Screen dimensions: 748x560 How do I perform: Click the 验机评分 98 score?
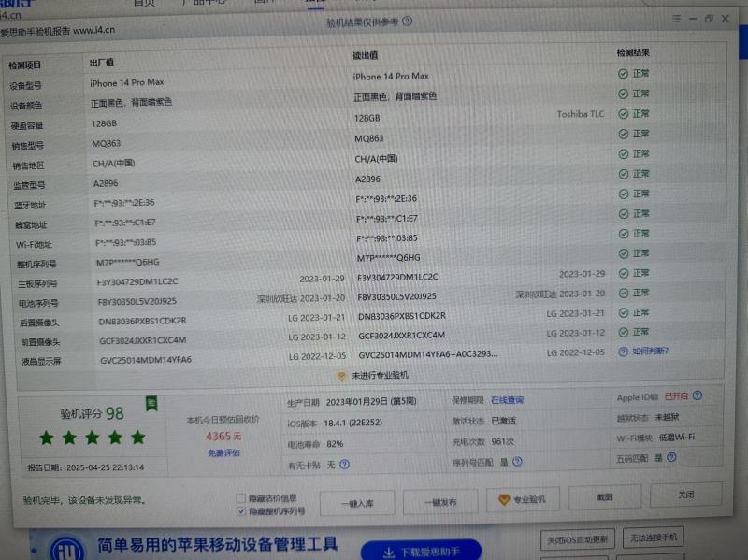point(92,413)
